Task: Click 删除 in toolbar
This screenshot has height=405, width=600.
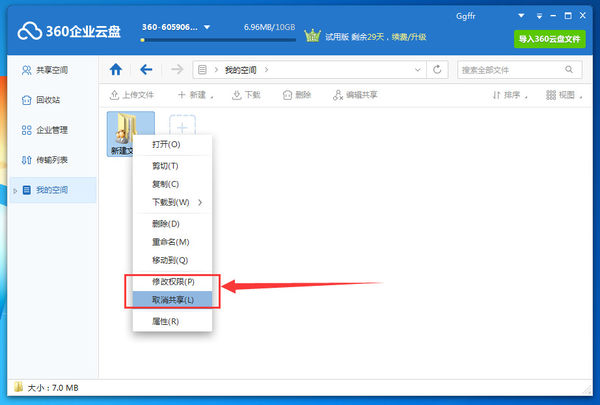Action: click(297, 95)
